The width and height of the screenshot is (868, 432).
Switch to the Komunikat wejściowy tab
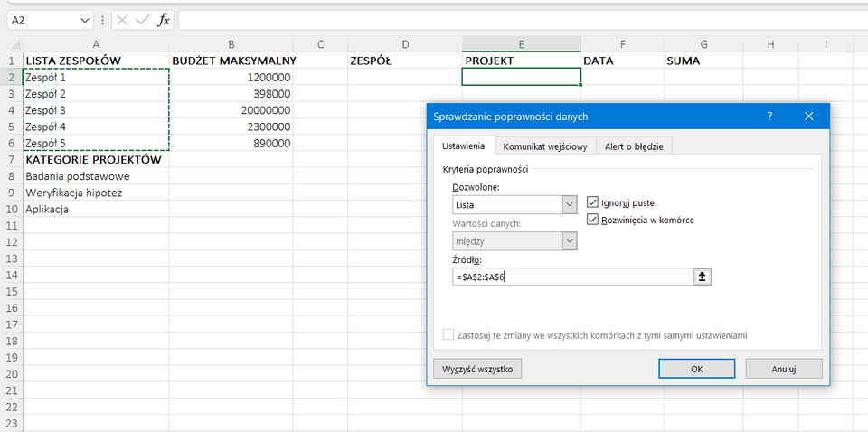point(545,146)
